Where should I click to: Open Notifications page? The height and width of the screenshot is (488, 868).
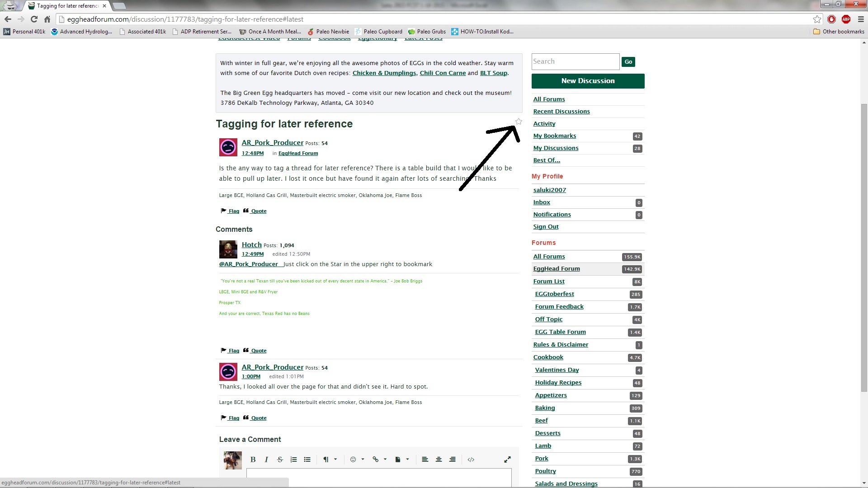[x=552, y=214]
